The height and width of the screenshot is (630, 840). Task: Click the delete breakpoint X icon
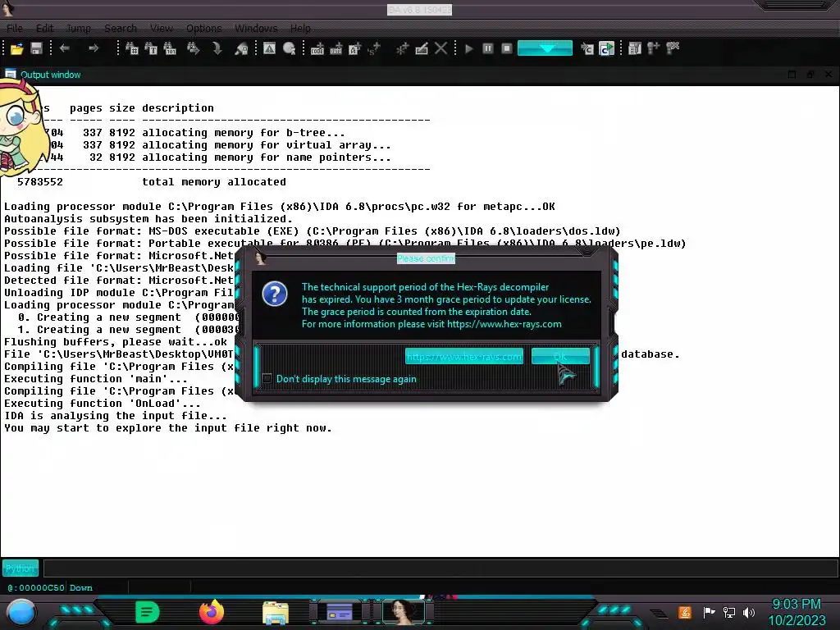tap(673, 48)
